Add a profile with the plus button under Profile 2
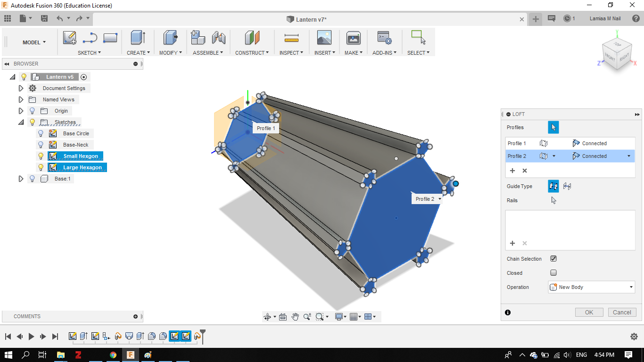Image resolution: width=644 pixels, height=362 pixels. click(x=512, y=171)
